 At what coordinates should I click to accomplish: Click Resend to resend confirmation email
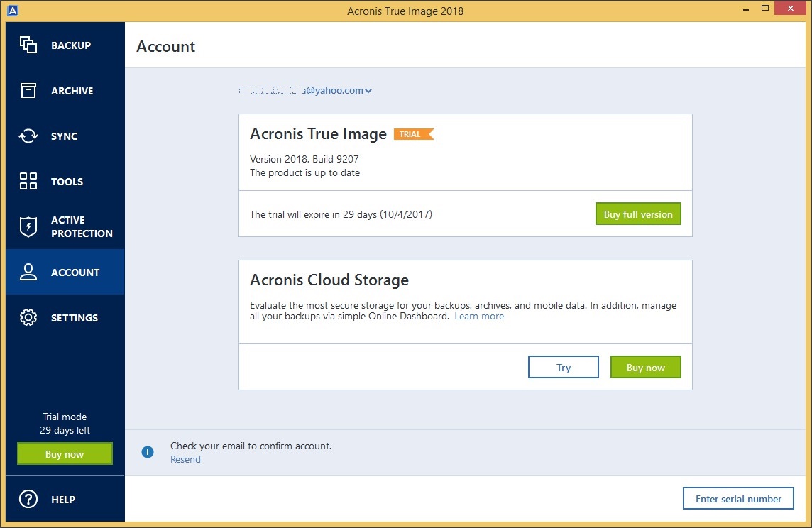point(185,459)
